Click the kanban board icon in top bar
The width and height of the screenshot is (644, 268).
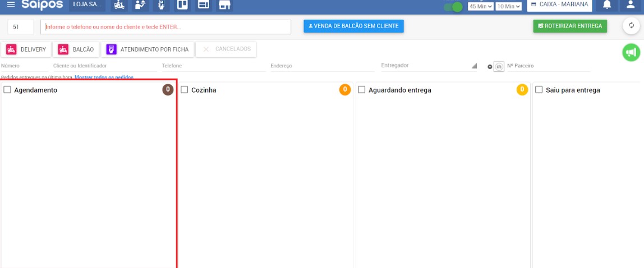[x=183, y=5]
